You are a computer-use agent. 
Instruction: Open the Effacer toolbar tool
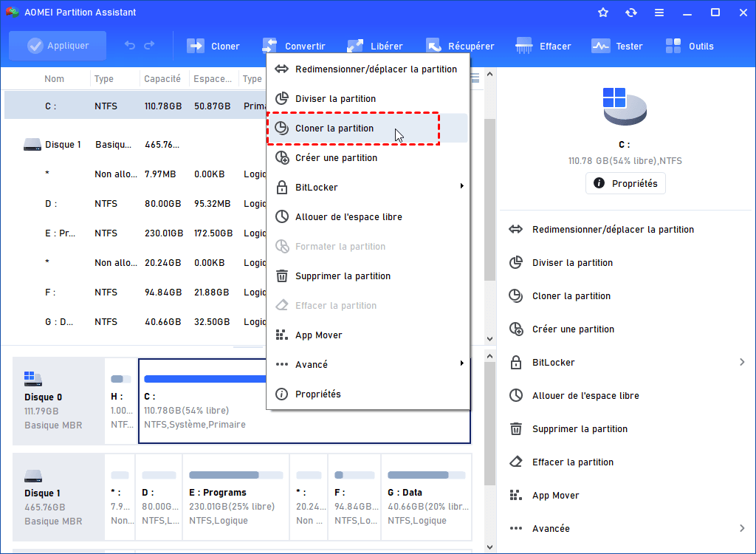coord(543,46)
